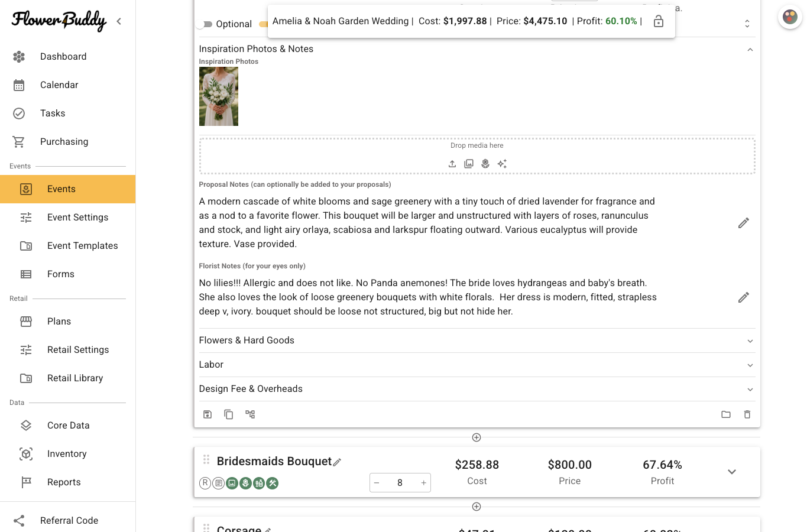This screenshot has height=532, width=807.
Task: Open the bride bouquet inspiration photo thumbnail
Action: tap(219, 96)
